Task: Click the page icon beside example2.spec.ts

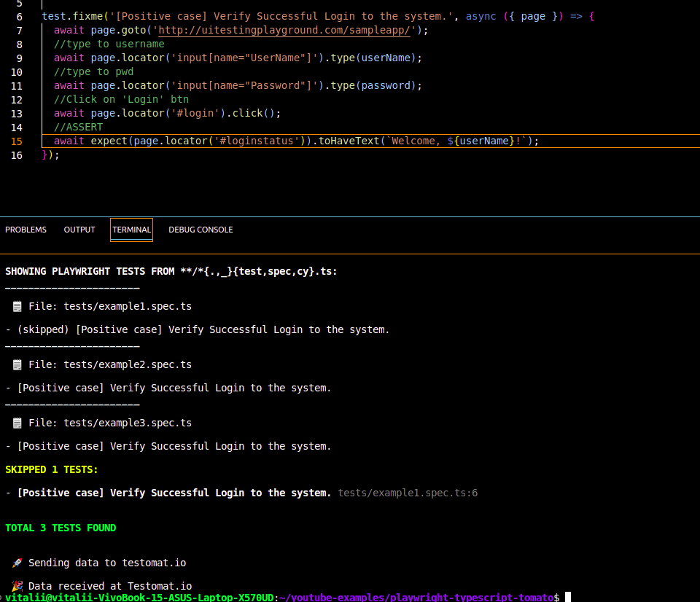Action: pyautogui.click(x=17, y=364)
